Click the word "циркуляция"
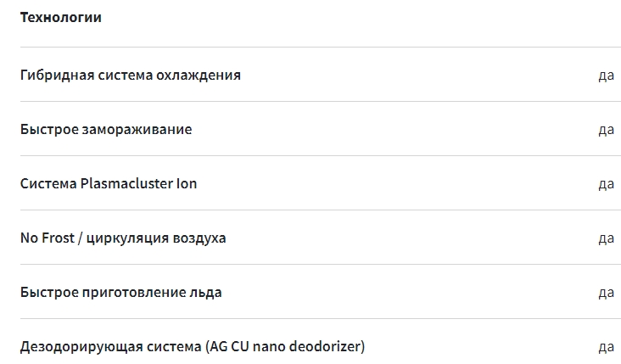Viewport: 621px width, 364px height. 127,238
